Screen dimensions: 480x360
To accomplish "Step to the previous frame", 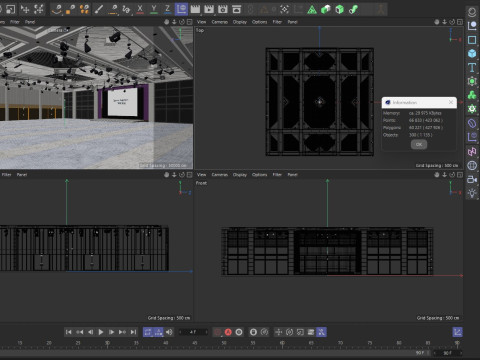I will tap(90, 332).
